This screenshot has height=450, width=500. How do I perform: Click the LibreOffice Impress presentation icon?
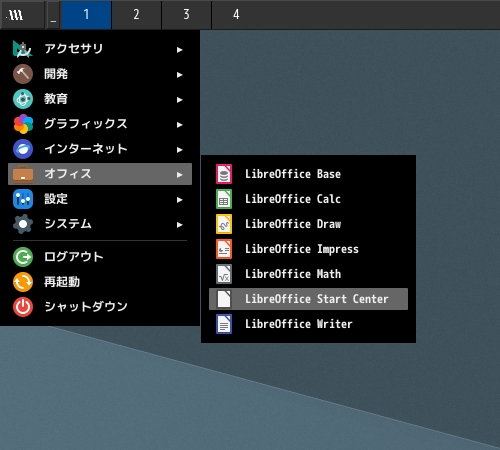coord(224,249)
